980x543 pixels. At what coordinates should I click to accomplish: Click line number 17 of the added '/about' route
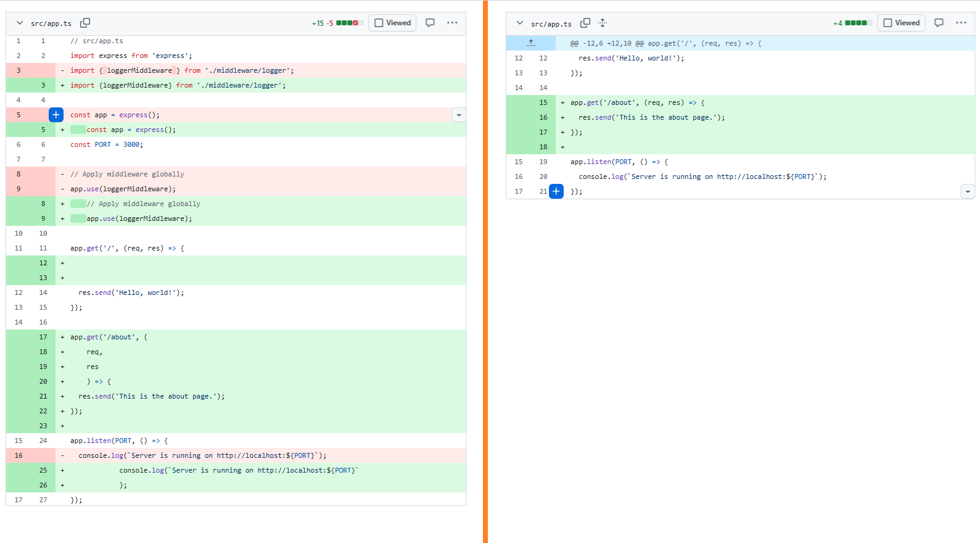43,337
